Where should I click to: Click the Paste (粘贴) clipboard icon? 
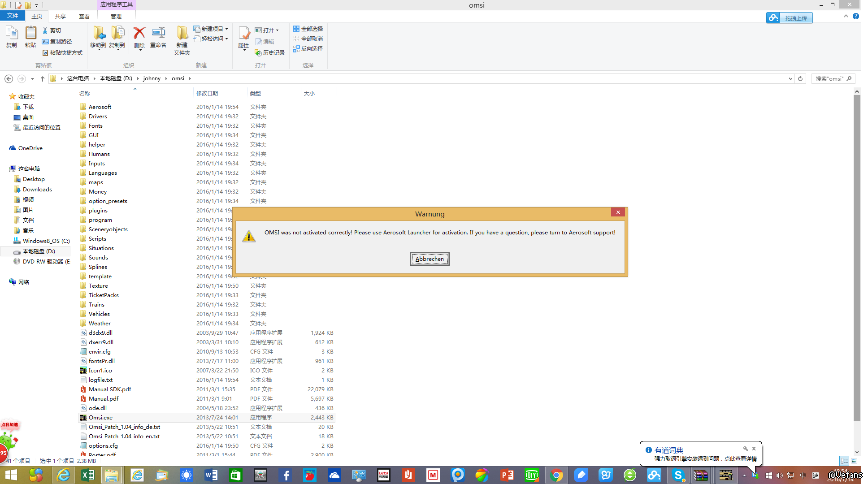30,34
